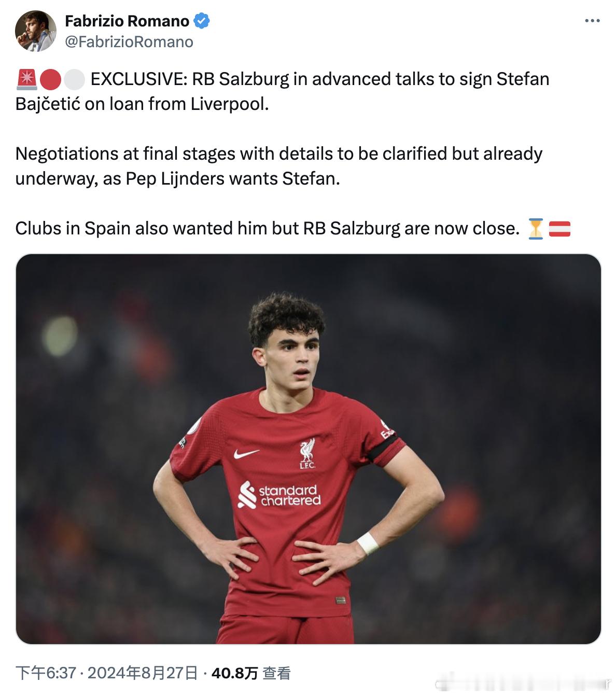Click the Nike swoosh on the shirt
Viewport: 616px width, 697px height.
pyautogui.click(x=246, y=454)
